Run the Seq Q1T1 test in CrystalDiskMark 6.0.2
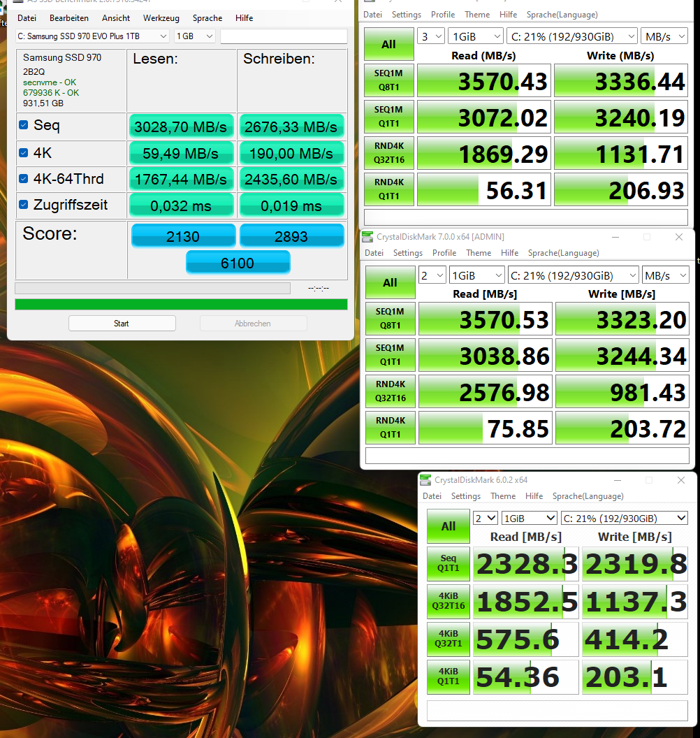The image size is (700, 738). (x=449, y=563)
